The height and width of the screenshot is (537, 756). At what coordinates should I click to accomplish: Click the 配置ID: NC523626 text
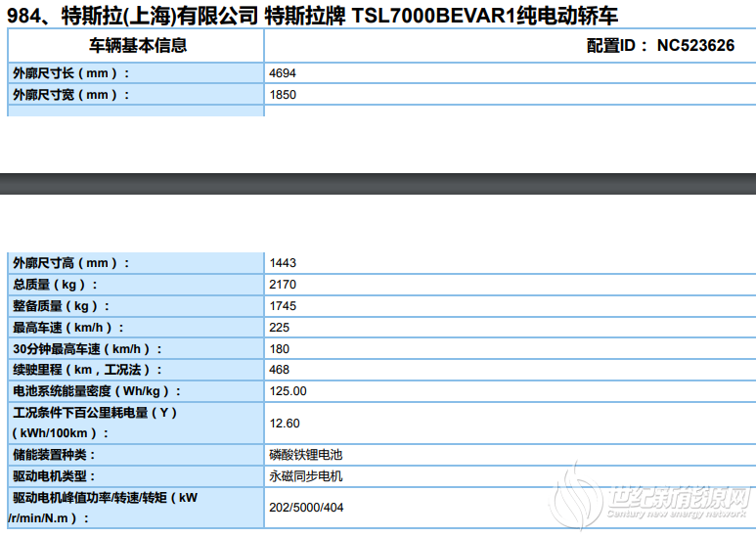click(660, 45)
